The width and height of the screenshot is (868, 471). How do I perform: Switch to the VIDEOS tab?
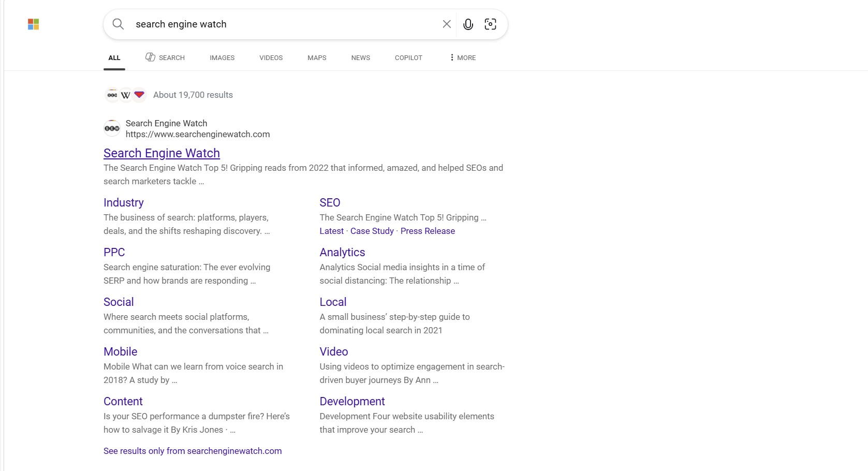(271, 58)
